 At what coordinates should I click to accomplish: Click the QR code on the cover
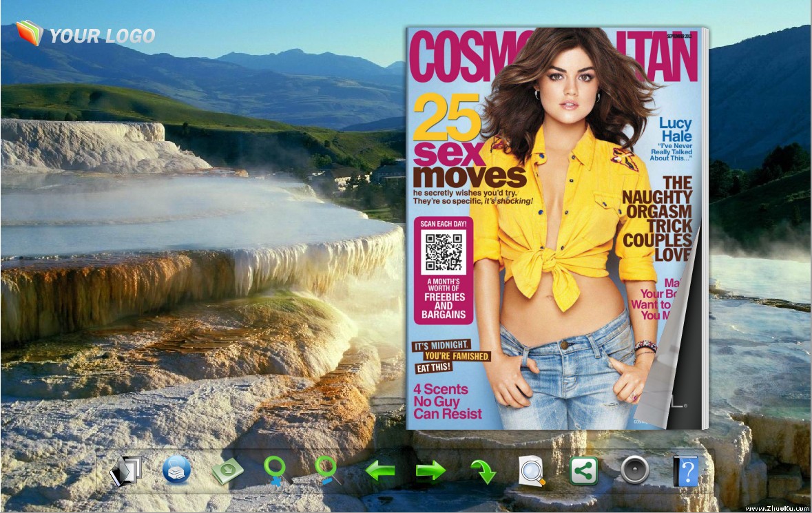point(444,252)
